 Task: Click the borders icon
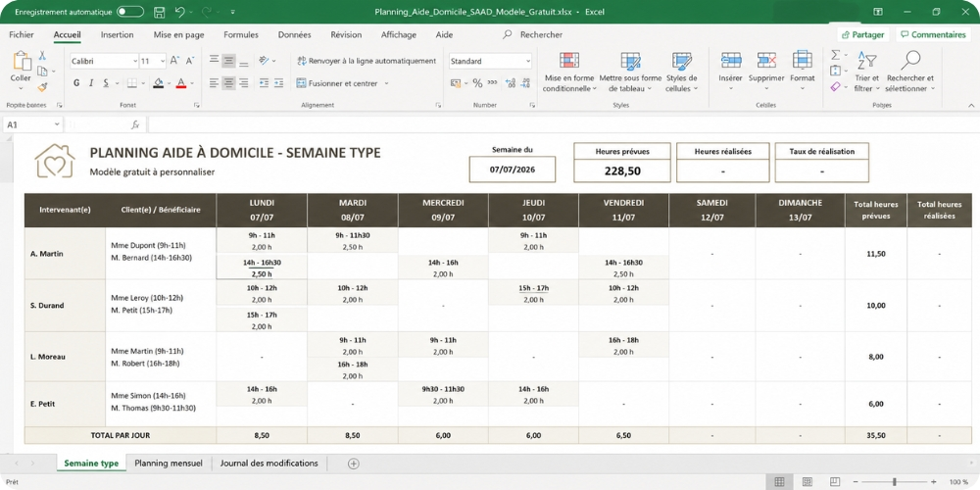[132, 83]
